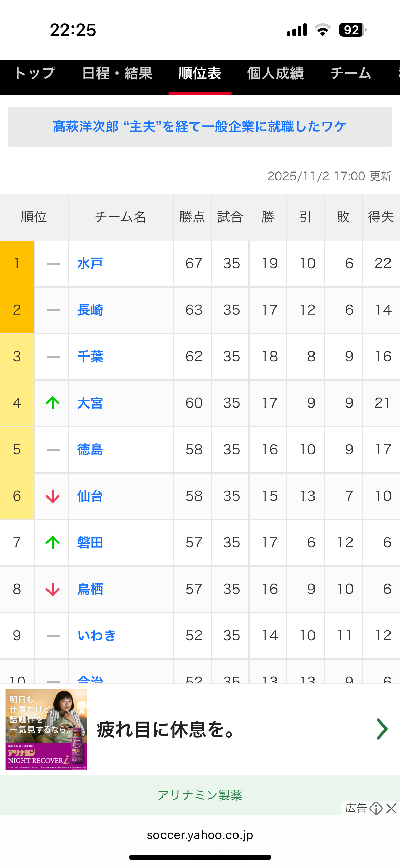Select the 個人成績 tab

[275, 73]
